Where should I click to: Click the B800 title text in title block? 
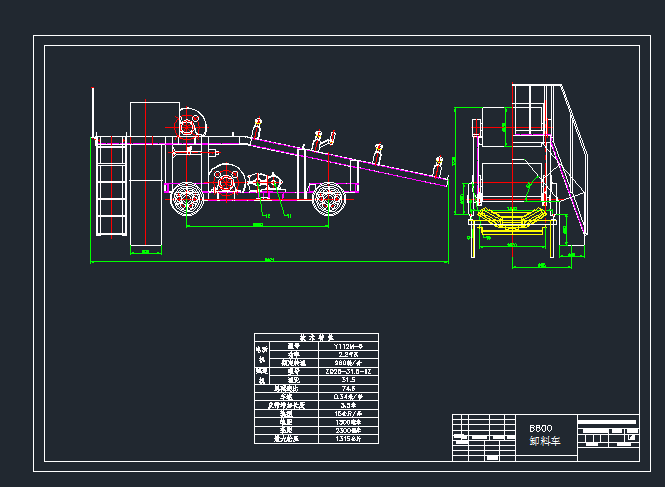[x=540, y=428]
